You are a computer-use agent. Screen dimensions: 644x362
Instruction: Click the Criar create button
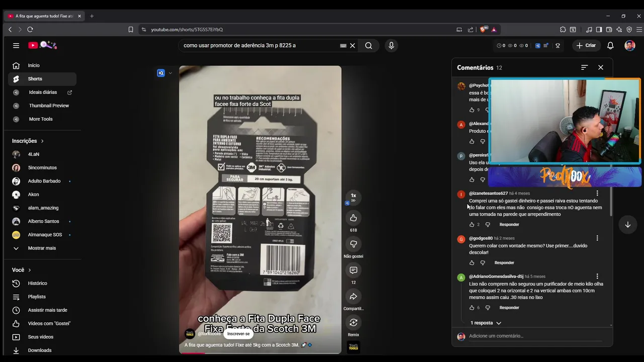(586, 45)
